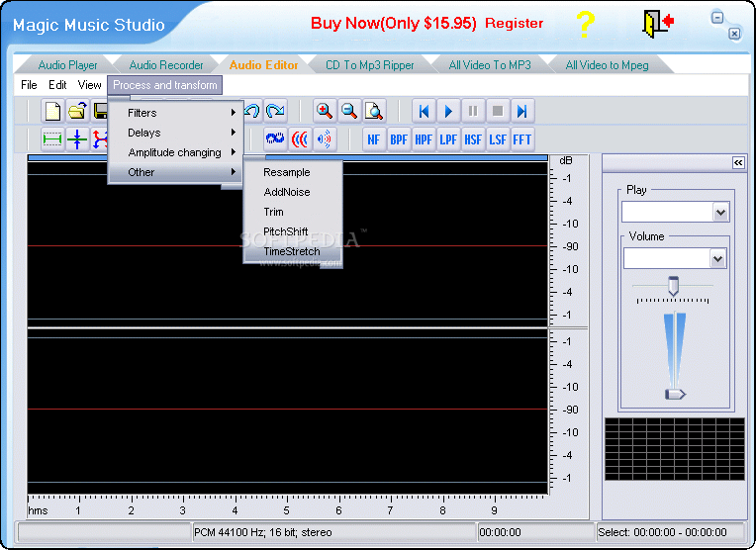
Task: Pause playback using the pause button
Action: point(473,112)
